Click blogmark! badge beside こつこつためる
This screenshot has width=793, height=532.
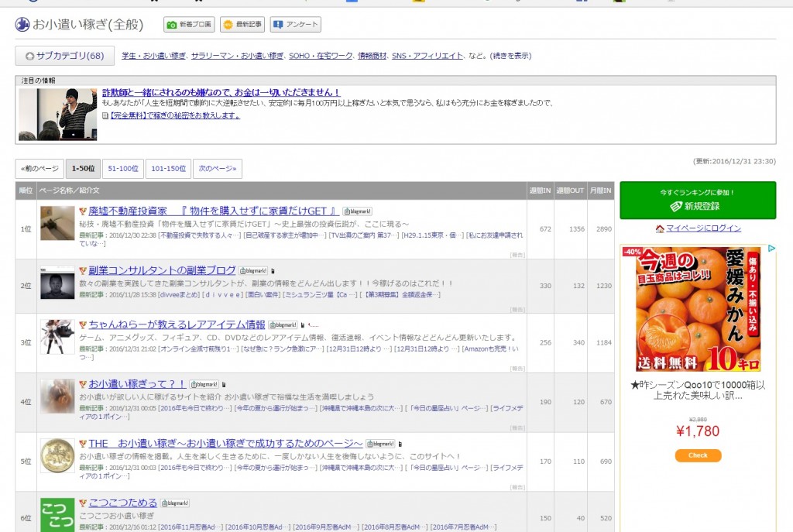click(x=174, y=503)
